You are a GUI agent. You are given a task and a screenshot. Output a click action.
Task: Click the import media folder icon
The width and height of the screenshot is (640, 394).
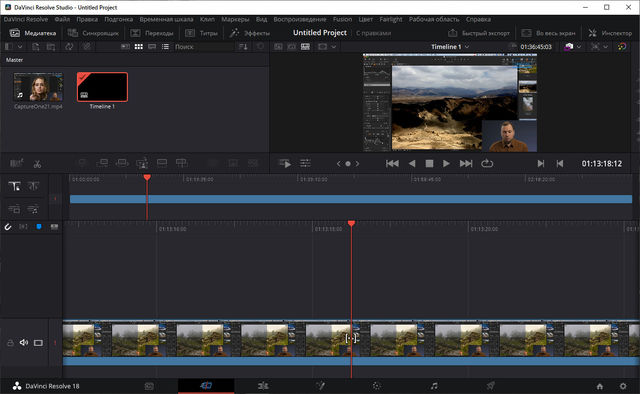(x=51, y=47)
